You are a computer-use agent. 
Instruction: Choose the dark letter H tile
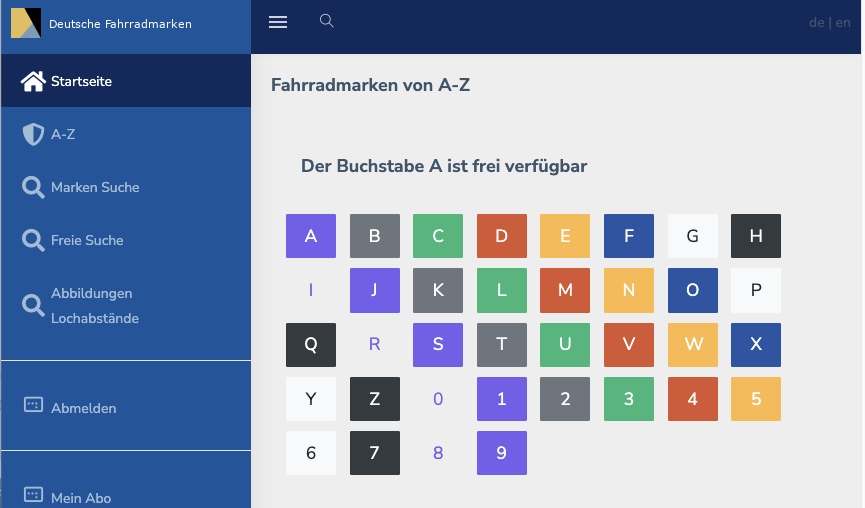tap(756, 236)
